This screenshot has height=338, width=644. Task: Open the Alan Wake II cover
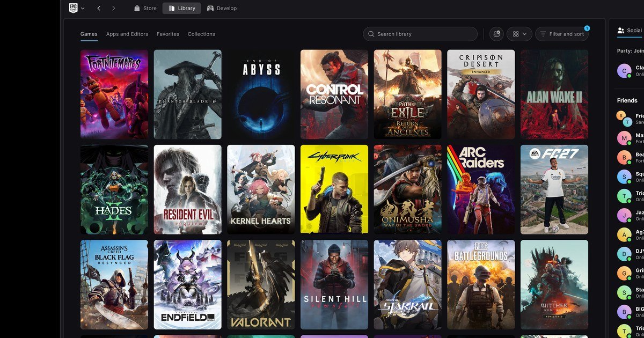[554, 94]
